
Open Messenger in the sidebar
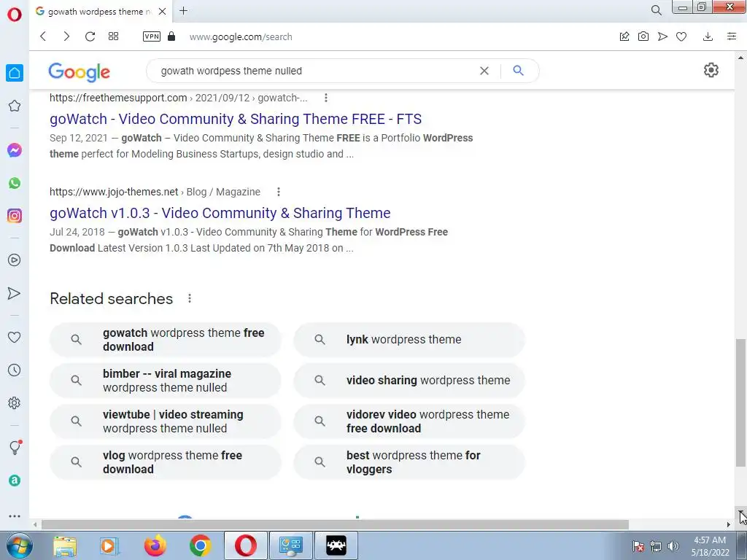tap(15, 150)
